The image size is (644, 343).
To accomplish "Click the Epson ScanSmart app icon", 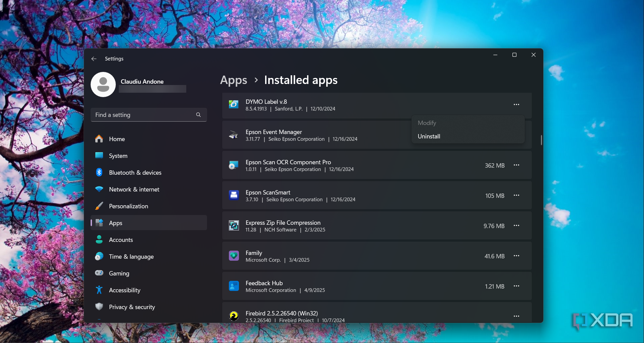I will (234, 195).
